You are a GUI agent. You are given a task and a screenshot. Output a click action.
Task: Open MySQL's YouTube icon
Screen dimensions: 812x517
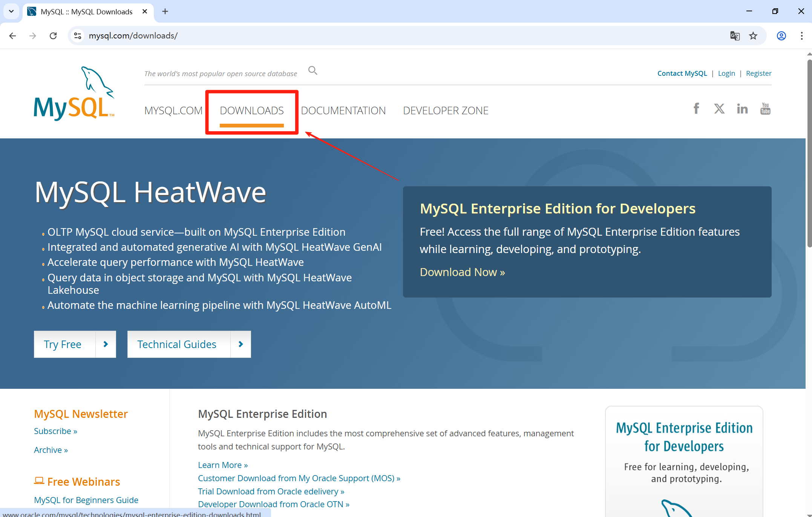click(765, 109)
